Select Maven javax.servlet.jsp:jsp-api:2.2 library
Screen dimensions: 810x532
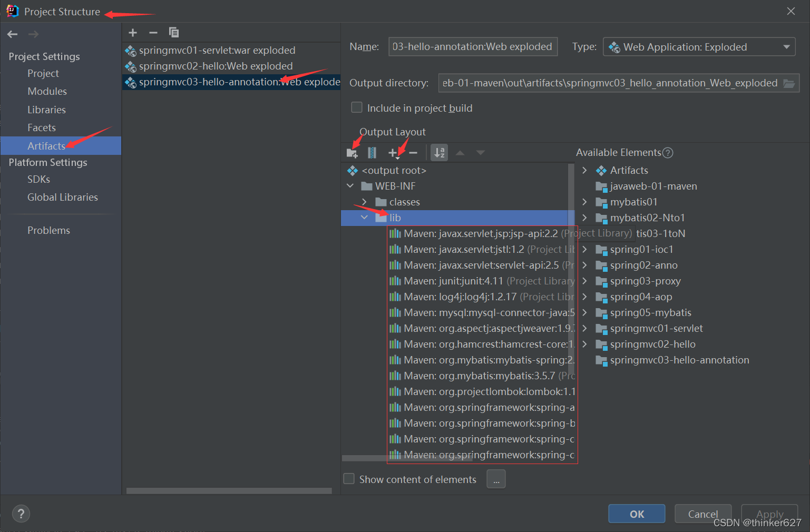(x=481, y=233)
